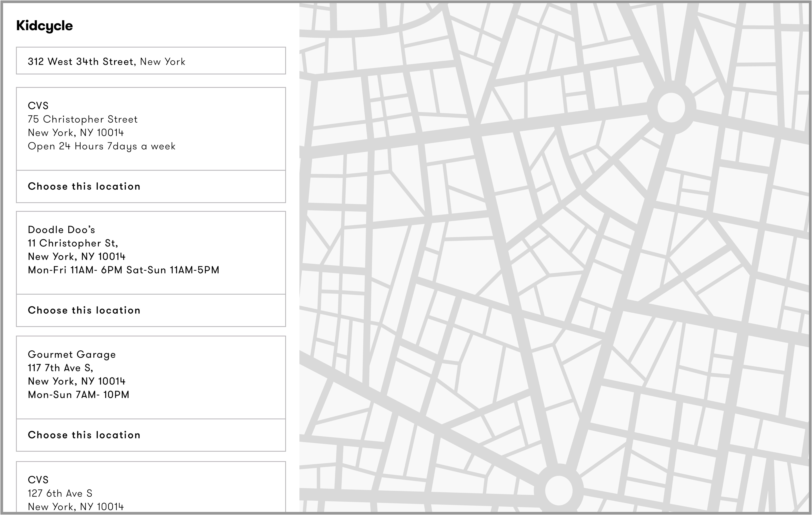Click the 117 7th Ave S address line

(60, 368)
